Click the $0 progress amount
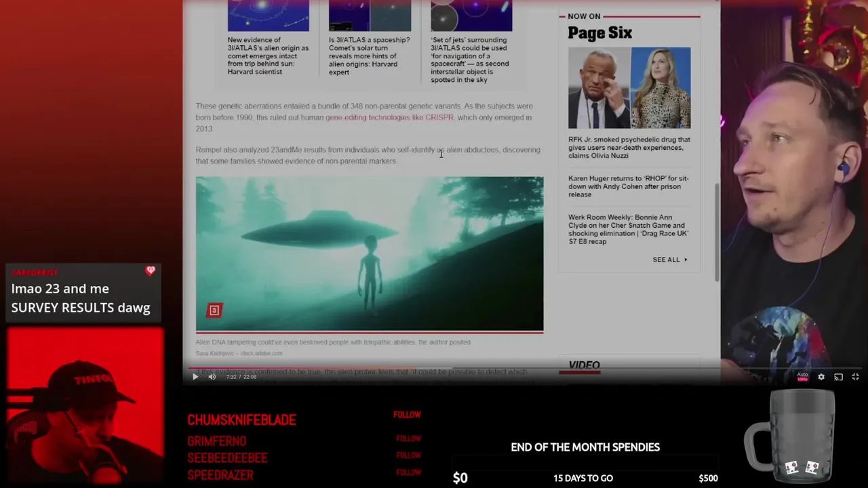The height and width of the screenshot is (488, 868). 460,478
